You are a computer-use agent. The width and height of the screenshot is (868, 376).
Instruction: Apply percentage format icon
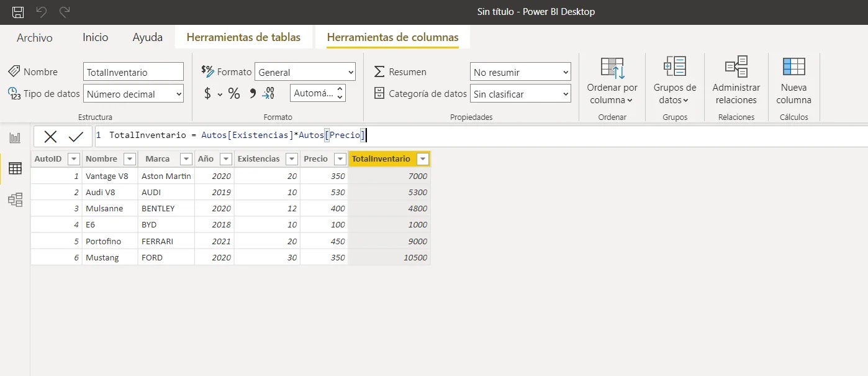[234, 94]
